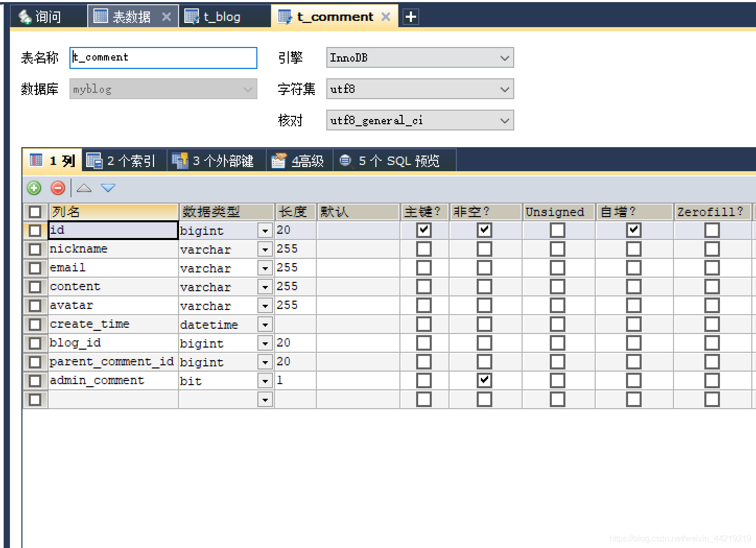
Task: Click the t_blog table icon
Action: tap(192, 17)
